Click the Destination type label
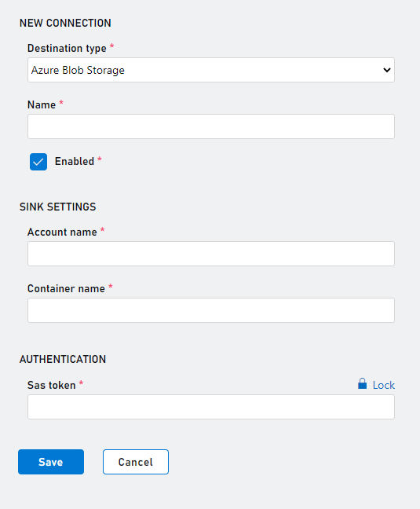Image resolution: width=420 pixels, height=509 pixels. tap(67, 49)
